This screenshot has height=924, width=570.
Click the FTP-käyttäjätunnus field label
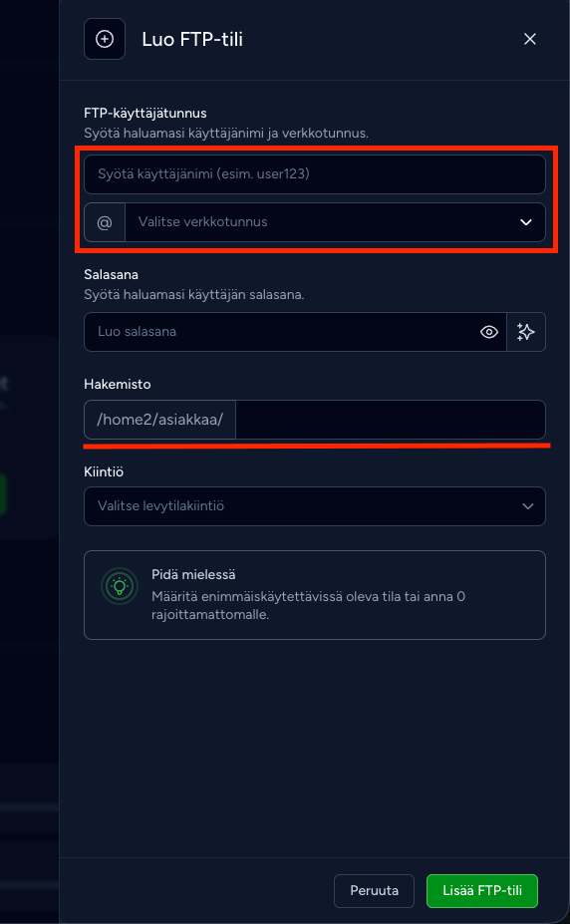point(145,114)
